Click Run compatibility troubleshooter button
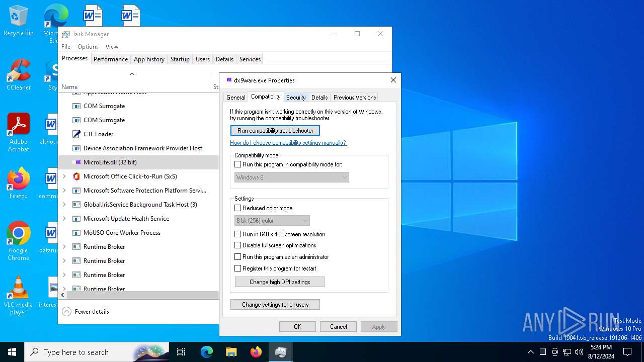Screen dimensions: 644x362 [275, 131]
